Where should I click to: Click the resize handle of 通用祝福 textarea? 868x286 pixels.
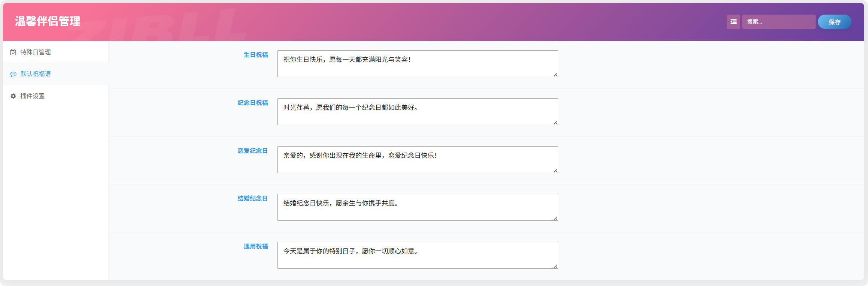[556, 266]
